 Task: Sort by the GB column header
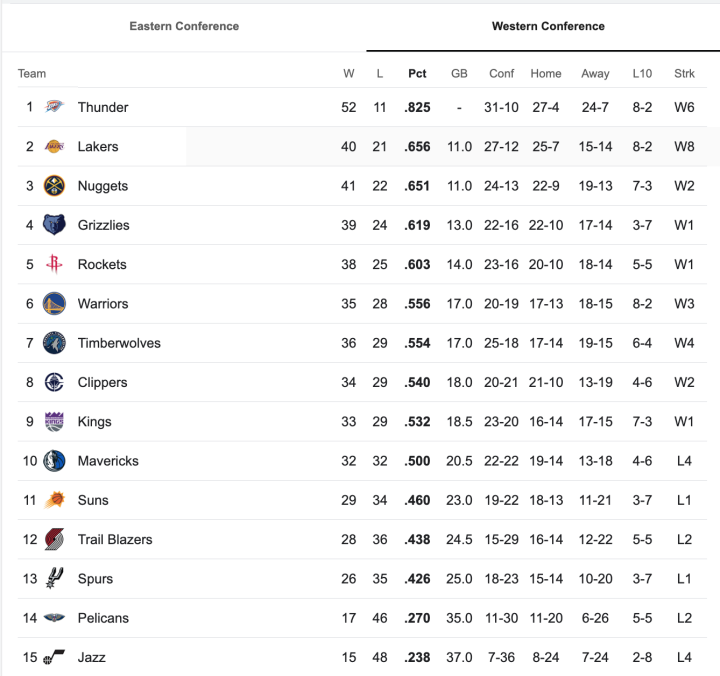[459, 73]
